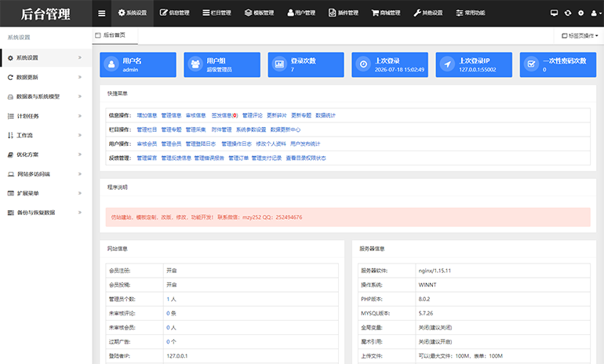Click the user avatar icon in 用户名 card
Screen dimensions: 604x364
coord(111,64)
